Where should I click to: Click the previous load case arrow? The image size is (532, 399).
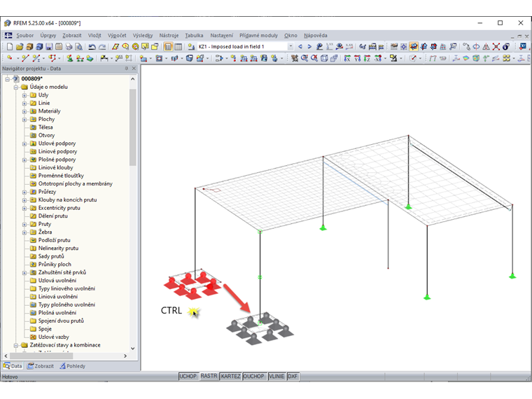[x=300, y=46]
